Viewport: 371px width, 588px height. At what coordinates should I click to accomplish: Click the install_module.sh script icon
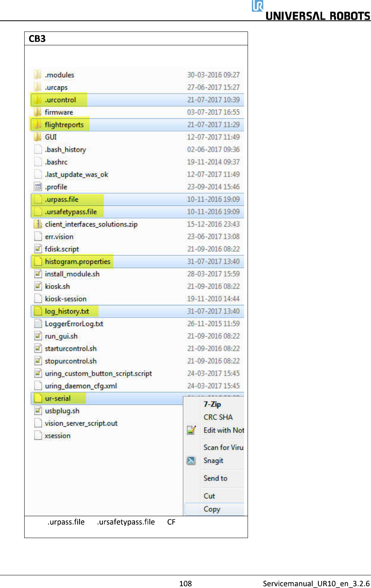click(38, 274)
